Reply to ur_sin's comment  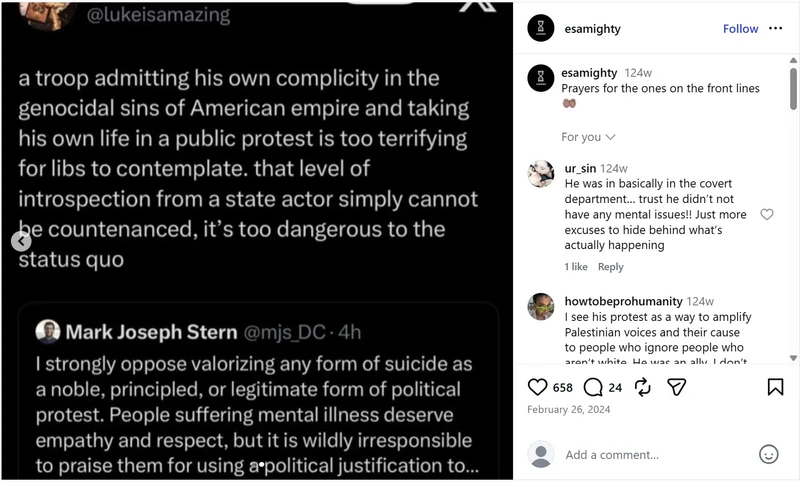pyautogui.click(x=611, y=267)
